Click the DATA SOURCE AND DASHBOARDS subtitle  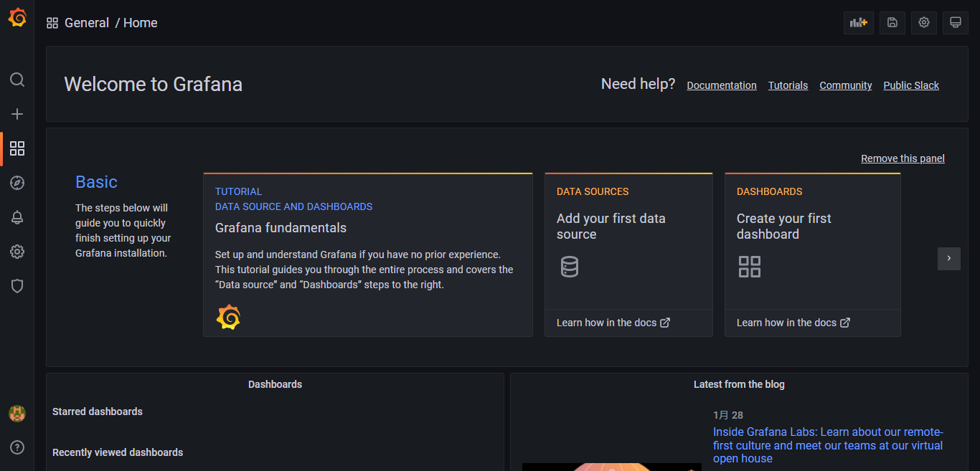click(294, 206)
